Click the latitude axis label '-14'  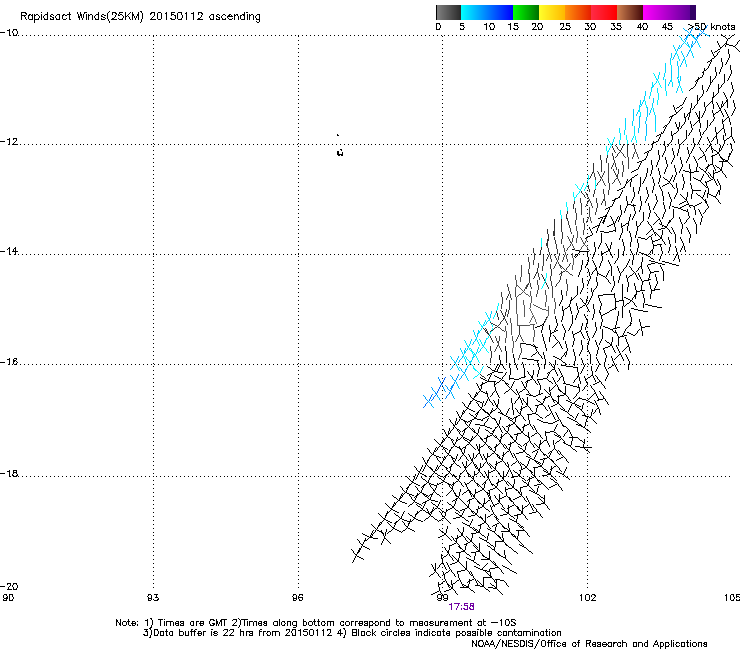(x=9, y=251)
